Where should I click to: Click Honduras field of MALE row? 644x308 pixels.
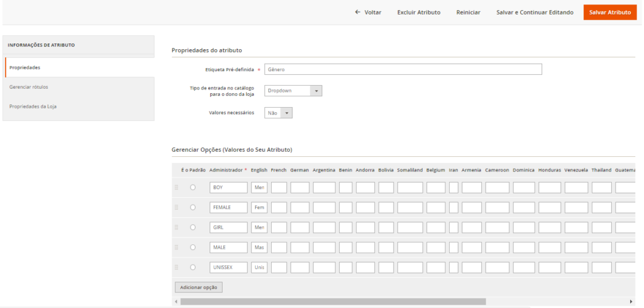tap(550, 247)
